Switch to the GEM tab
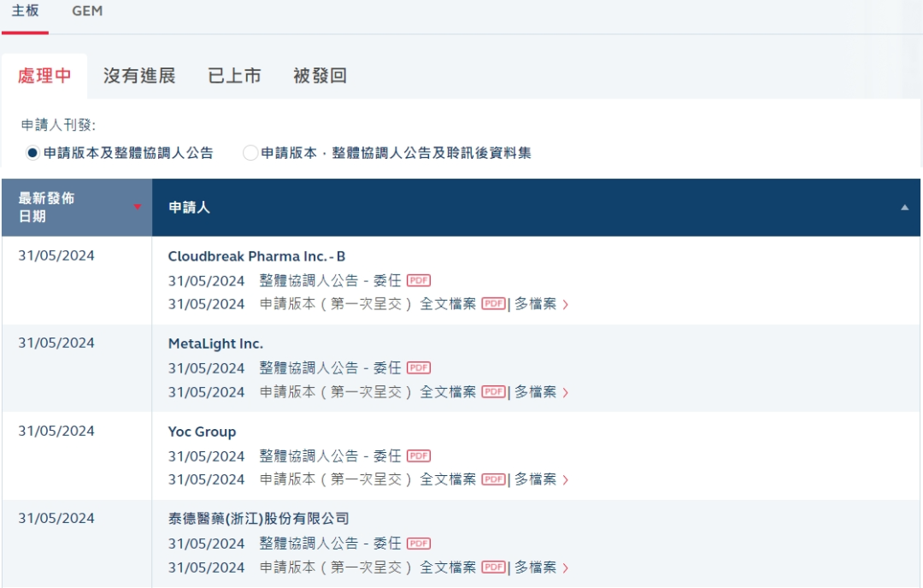Screen dimensions: 923x588 pyautogui.click(x=87, y=12)
